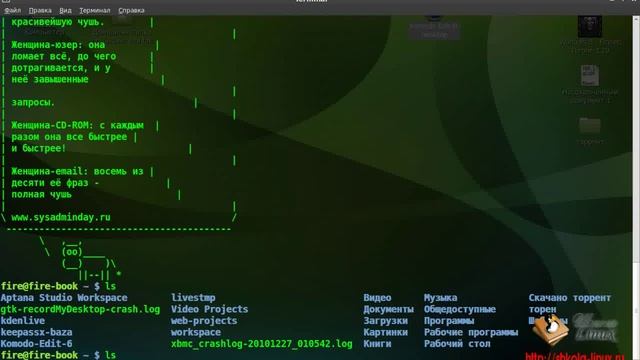Click the красивейшую чушь line
The width and height of the screenshot is (640, 360).
(58, 22)
